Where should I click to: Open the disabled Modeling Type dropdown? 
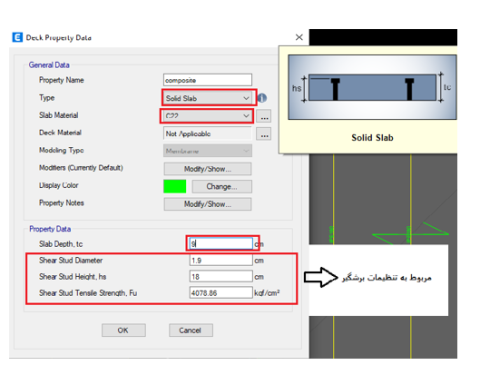(x=207, y=151)
